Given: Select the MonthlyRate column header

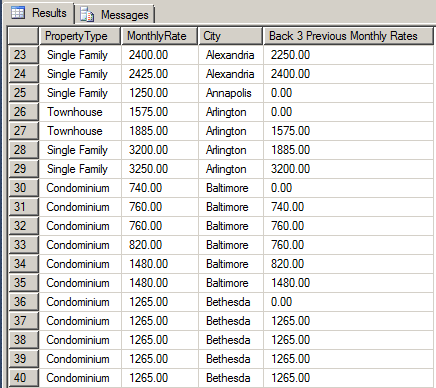Looking at the screenshot, I should coord(160,36).
